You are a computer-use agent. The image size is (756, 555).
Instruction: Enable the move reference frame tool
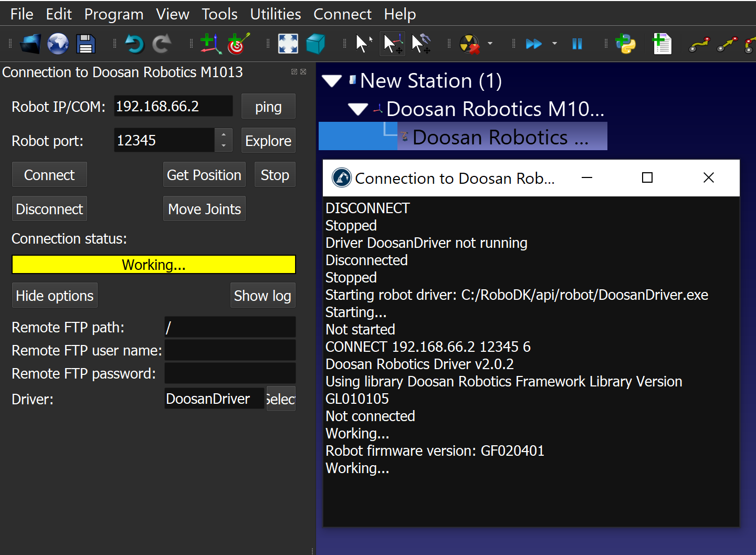(x=393, y=44)
